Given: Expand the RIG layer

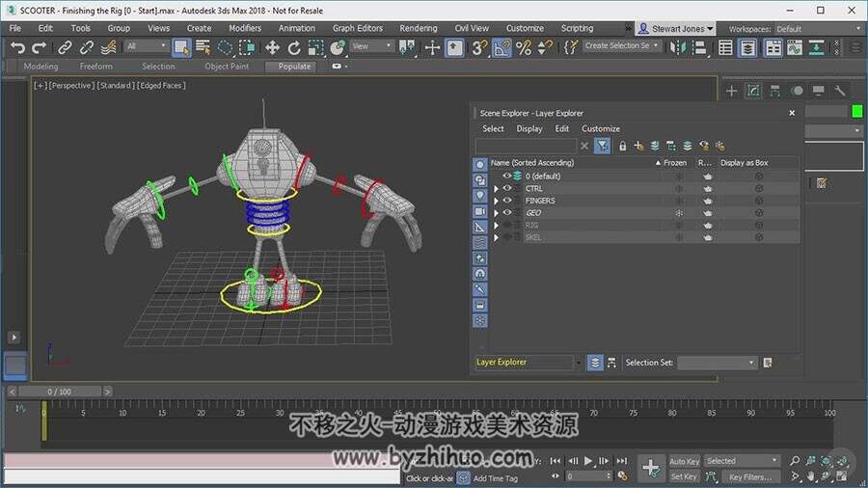Looking at the screenshot, I should (x=496, y=225).
